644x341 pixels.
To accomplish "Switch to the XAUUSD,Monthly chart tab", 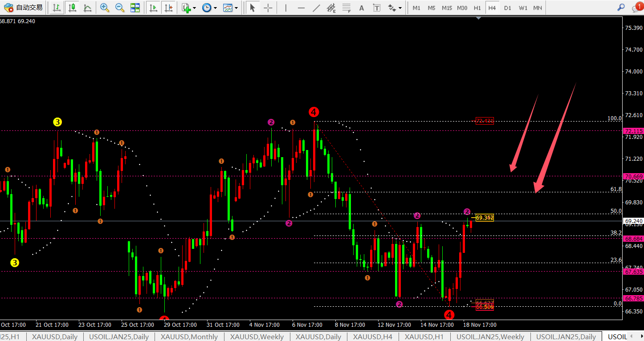I will coord(189,337).
